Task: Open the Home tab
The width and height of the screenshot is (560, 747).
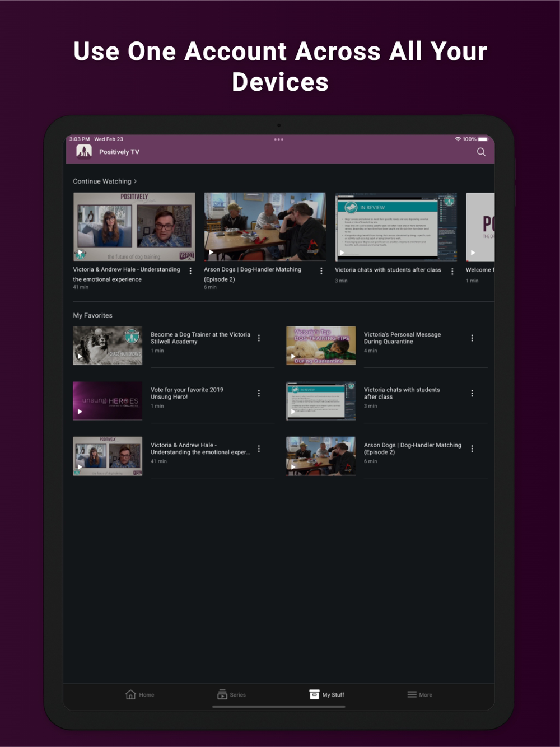Action: click(139, 694)
